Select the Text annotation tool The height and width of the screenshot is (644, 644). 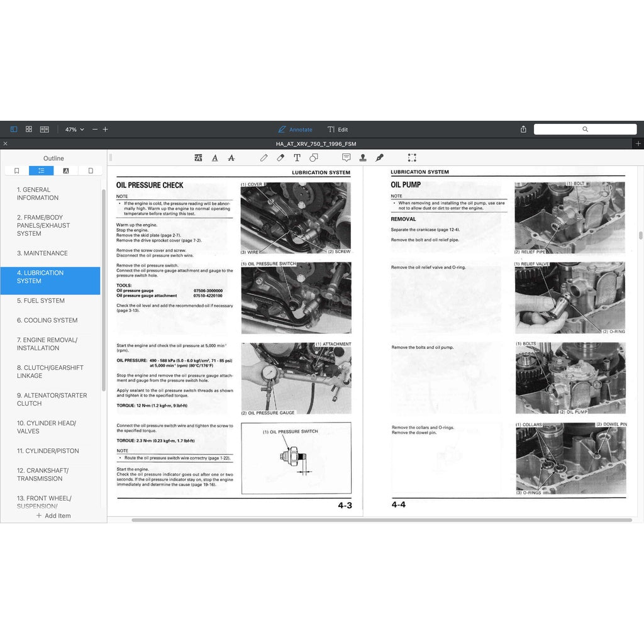[296, 158]
